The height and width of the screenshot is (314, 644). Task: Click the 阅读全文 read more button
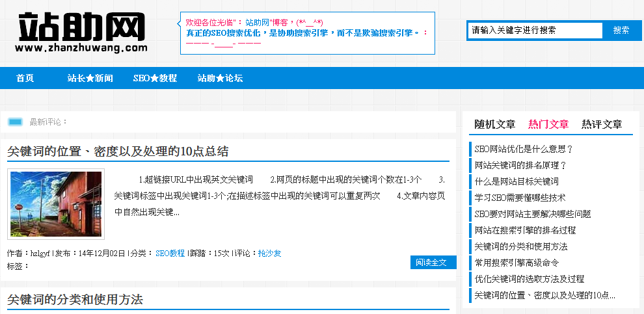tap(431, 263)
